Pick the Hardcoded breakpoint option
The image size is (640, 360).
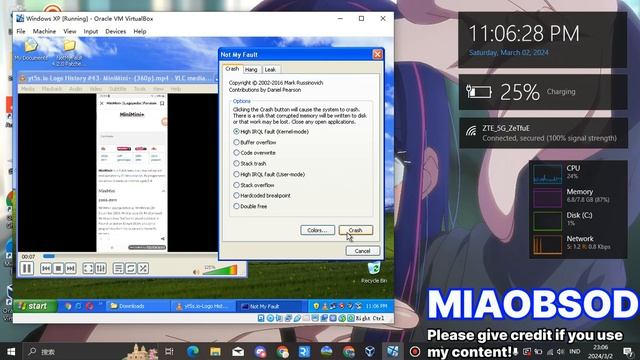pyautogui.click(x=262, y=196)
